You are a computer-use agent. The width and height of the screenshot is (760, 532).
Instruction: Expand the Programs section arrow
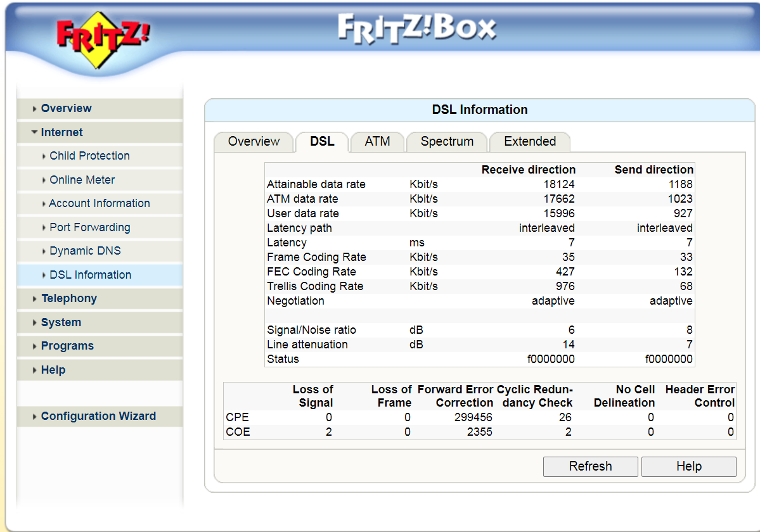pos(34,346)
